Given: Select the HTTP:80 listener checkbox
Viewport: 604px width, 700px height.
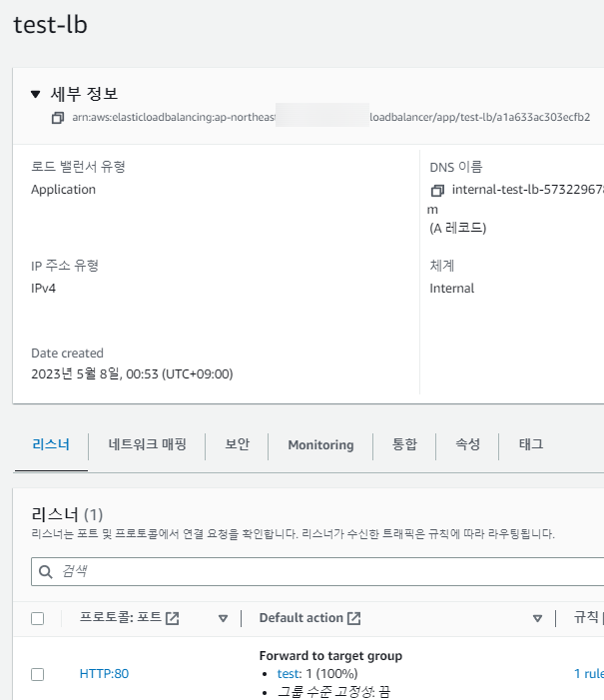Looking at the screenshot, I should (x=38, y=674).
